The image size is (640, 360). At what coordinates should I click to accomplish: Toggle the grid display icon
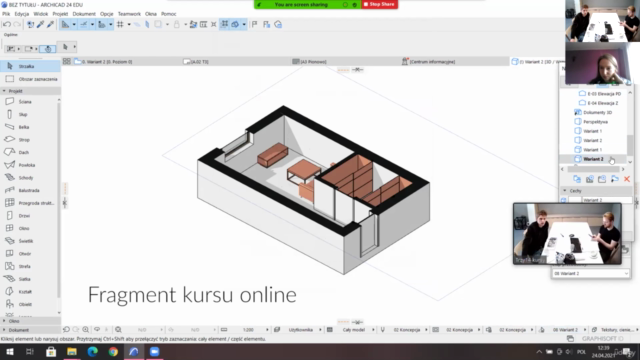point(120,24)
